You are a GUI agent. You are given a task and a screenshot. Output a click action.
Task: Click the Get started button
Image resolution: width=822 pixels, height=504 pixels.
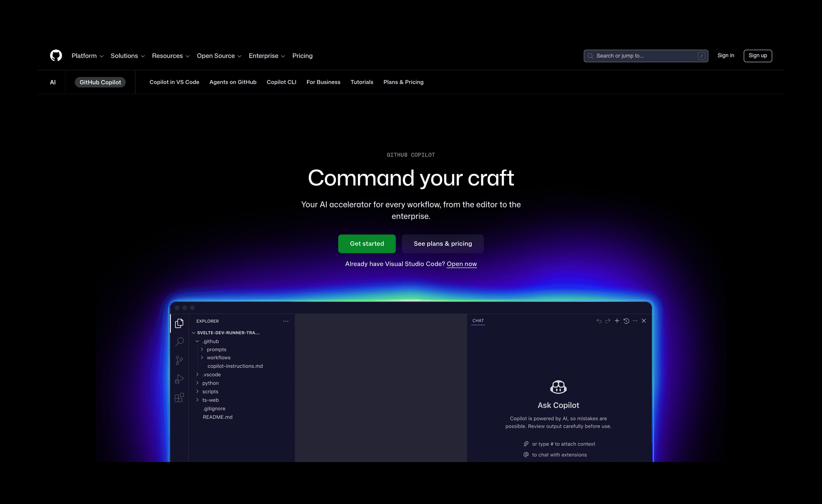click(367, 244)
